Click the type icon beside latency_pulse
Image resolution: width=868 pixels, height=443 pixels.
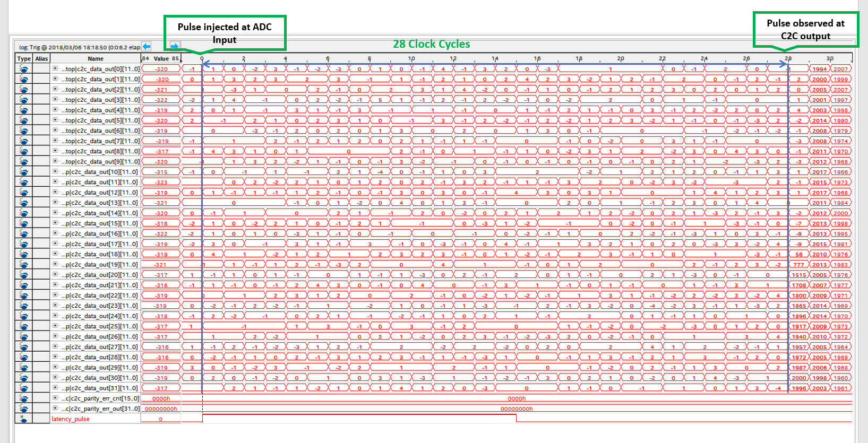click(24, 419)
